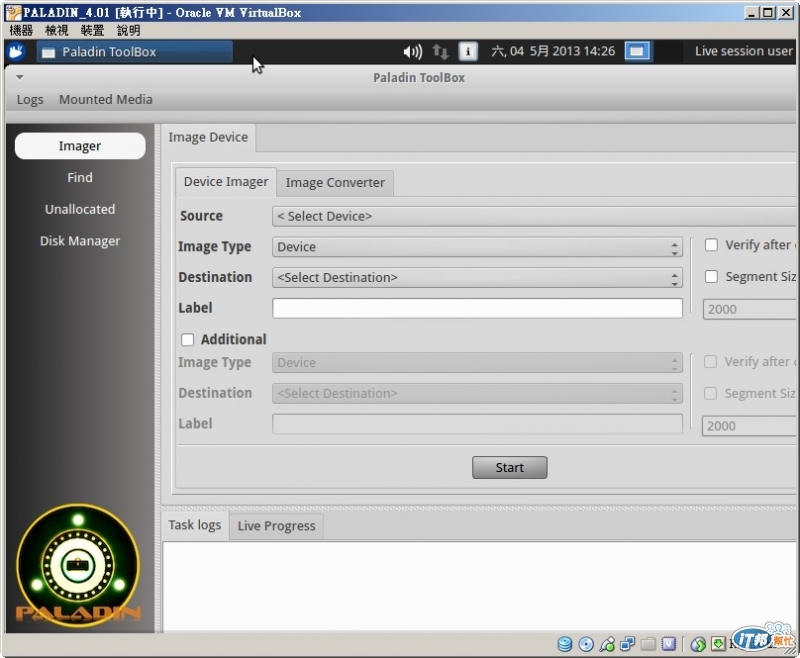Switch to the Image Converter tab
Viewport: 800px width, 658px height.
click(x=335, y=183)
